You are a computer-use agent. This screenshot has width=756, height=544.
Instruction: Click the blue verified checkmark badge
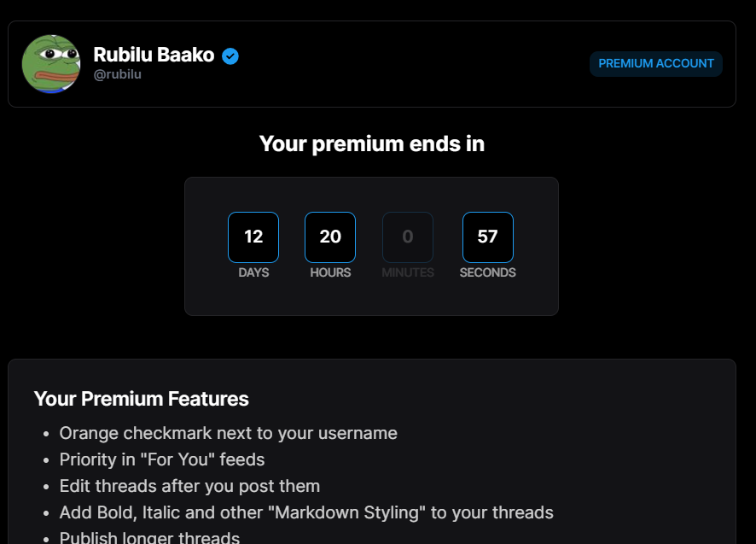coord(230,56)
